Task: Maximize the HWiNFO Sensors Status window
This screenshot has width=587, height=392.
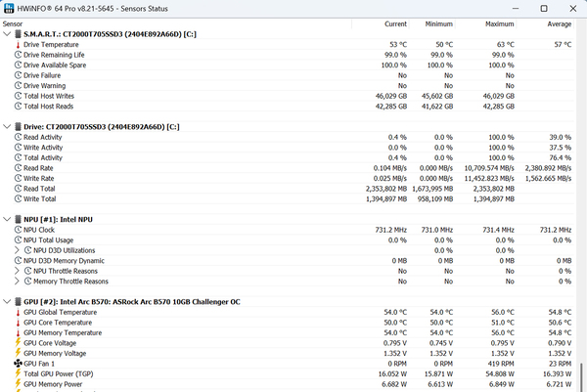Action: [x=544, y=8]
